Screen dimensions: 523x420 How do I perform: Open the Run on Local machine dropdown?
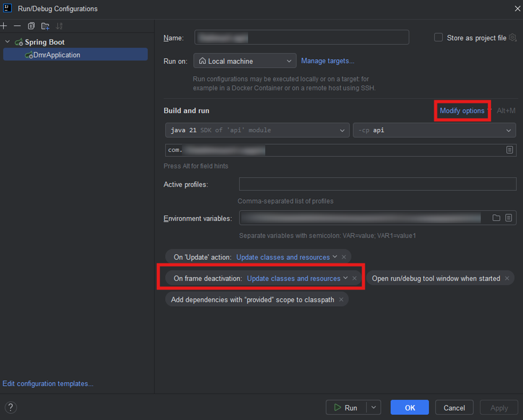[245, 61]
